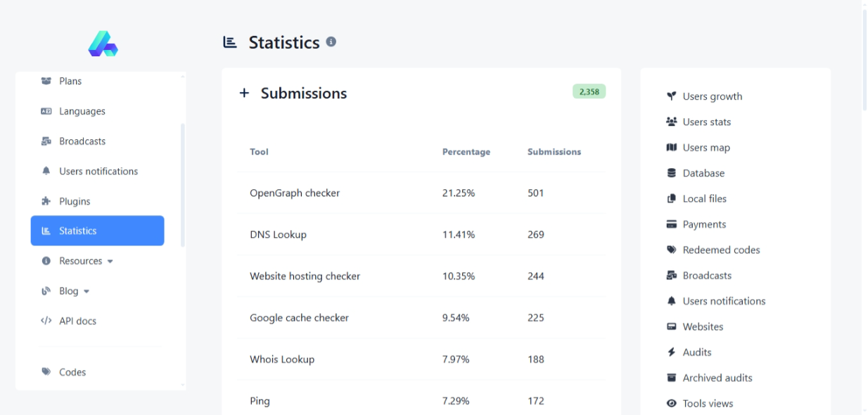Open API docs link in sidebar

coord(77,321)
